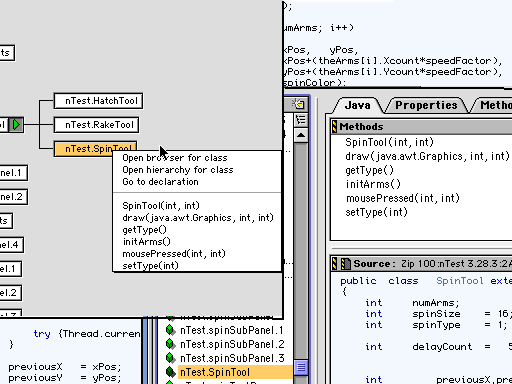Select draw(java.awt.Graphics, int, int) in the Methods pane
This screenshot has height=384, width=512.
click(x=427, y=156)
